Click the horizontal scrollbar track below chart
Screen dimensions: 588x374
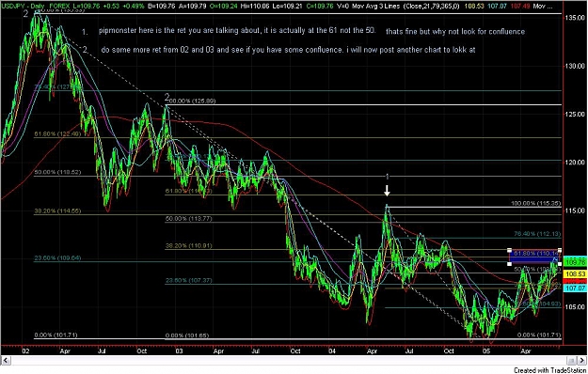289,361
